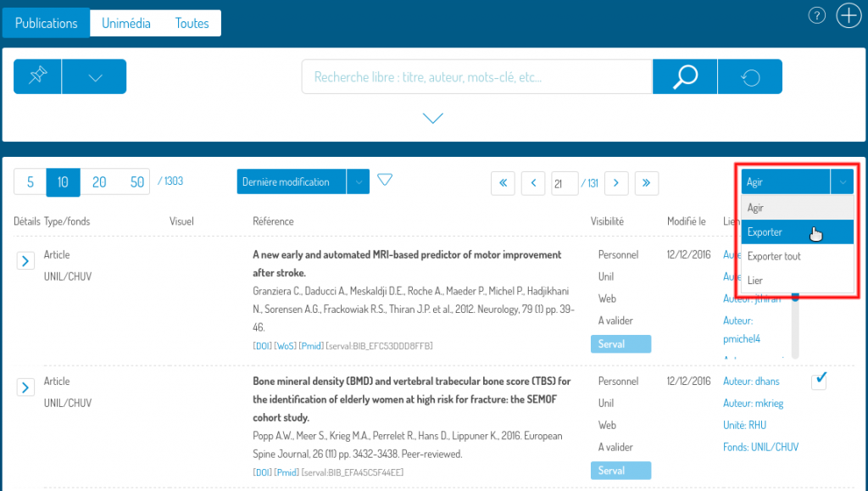Open the Pmid link of the Bone mineral density article
Viewport: 868px width, 491px height.
[x=287, y=472]
